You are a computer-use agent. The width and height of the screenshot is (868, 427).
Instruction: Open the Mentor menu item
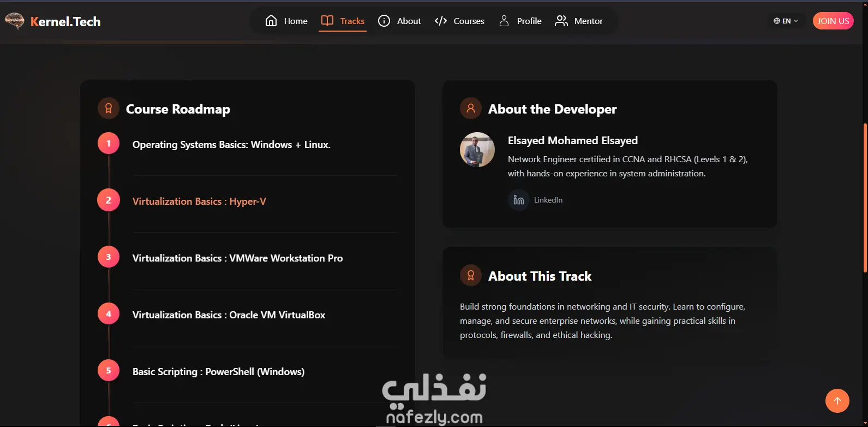tap(579, 21)
